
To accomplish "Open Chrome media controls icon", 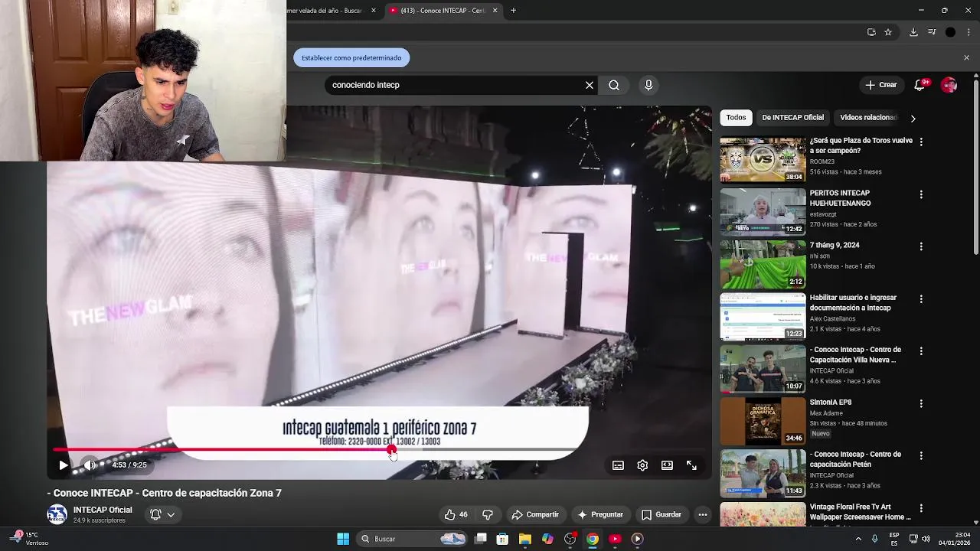I will point(932,32).
